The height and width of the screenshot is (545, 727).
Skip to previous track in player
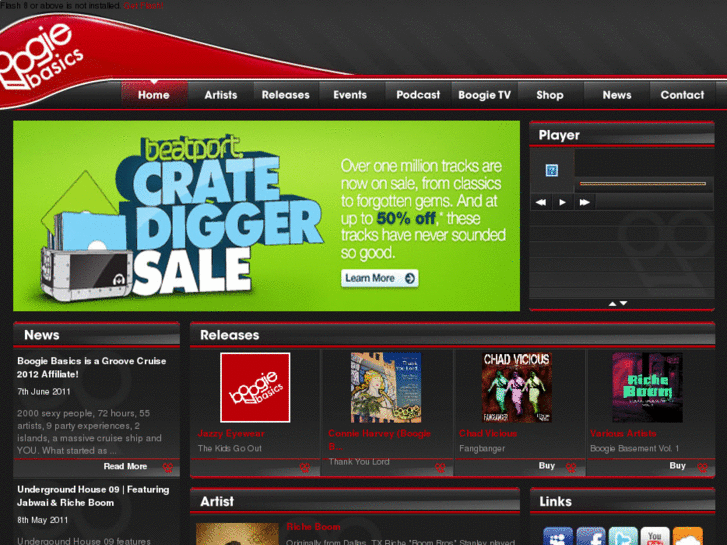541,202
